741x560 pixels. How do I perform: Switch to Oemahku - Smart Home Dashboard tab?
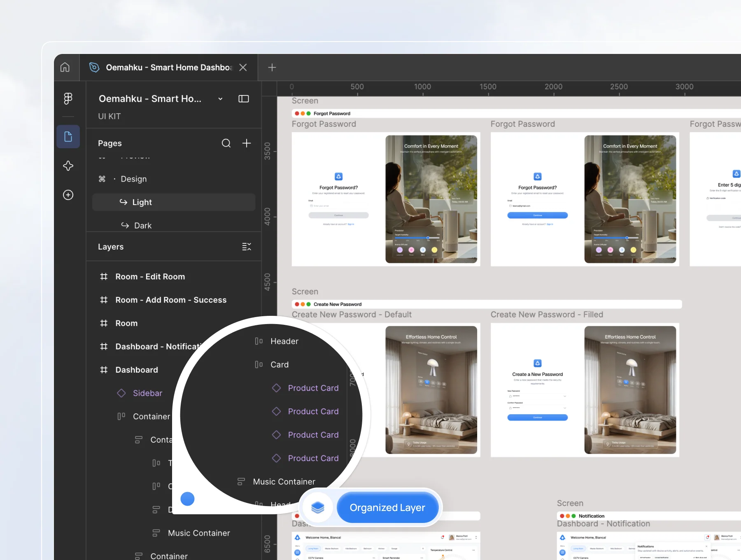tap(169, 68)
